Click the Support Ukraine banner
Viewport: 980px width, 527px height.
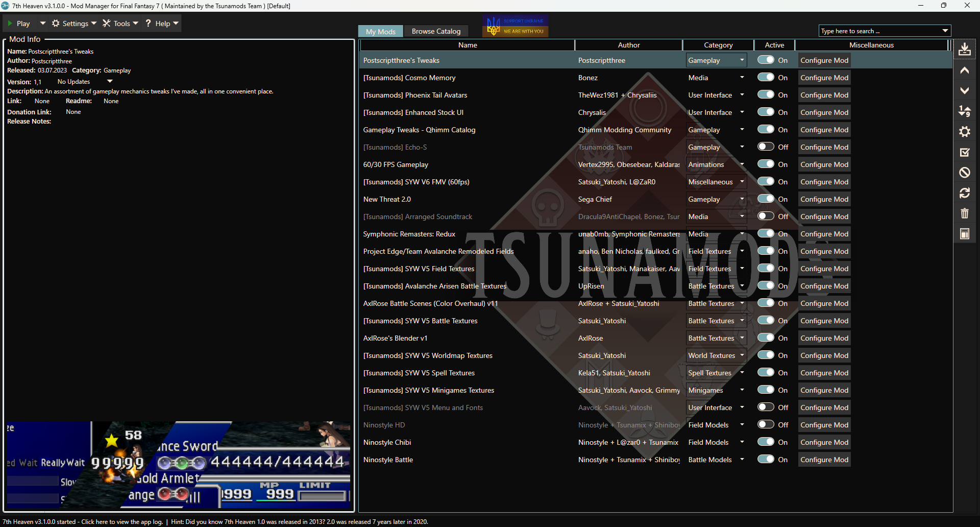pos(516,26)
